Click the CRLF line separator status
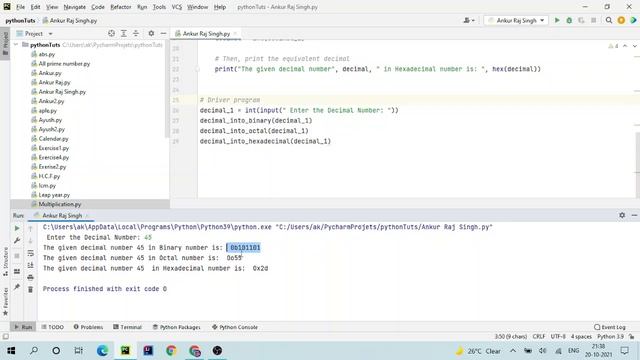Image resolution: width=640 pixels, height=360 pixels. (x=539, y=337)
